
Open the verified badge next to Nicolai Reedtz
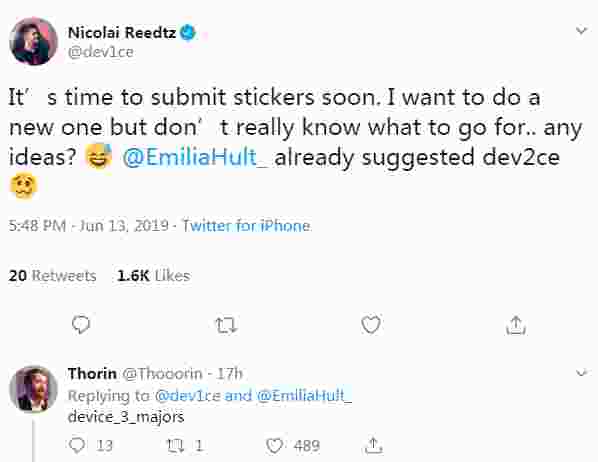188,32
